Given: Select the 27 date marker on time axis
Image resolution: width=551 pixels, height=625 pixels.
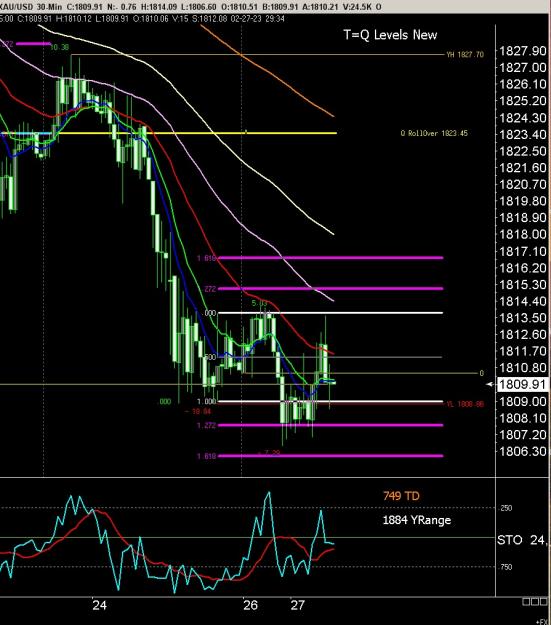Looking at the screenshot, I should coord(297,605).
